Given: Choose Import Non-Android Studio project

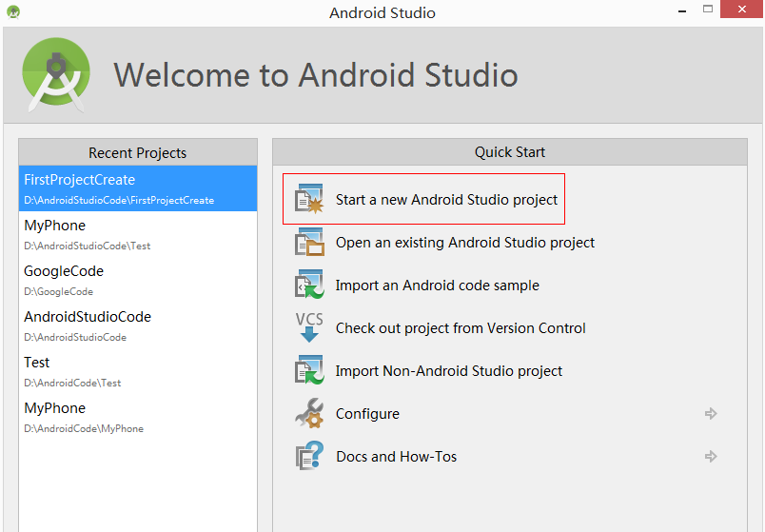Looking at the screenshot, I should point(449,371).
